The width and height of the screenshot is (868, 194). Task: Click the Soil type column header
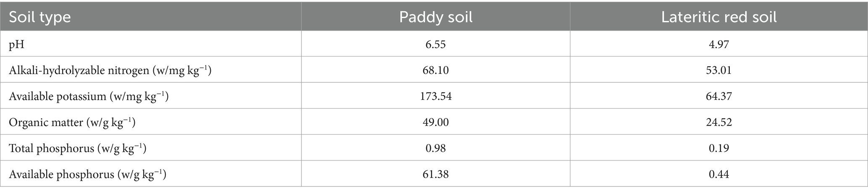40,17
